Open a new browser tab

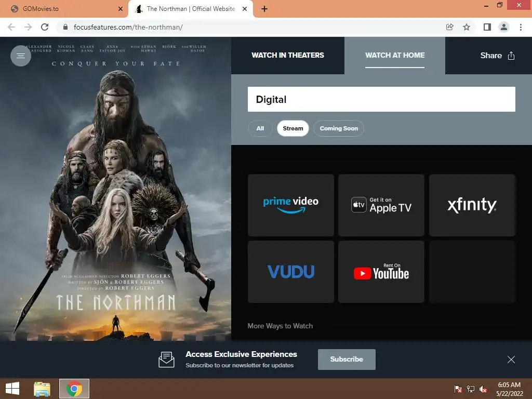pos(264,9)
